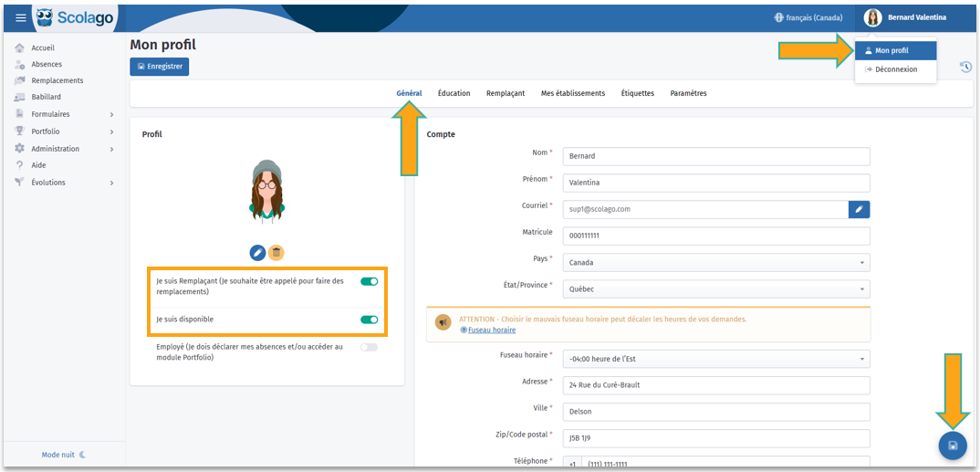Viewport: 980px width, 472px height.
Task: Click the Accueil home icon
Action: point(19,47)
